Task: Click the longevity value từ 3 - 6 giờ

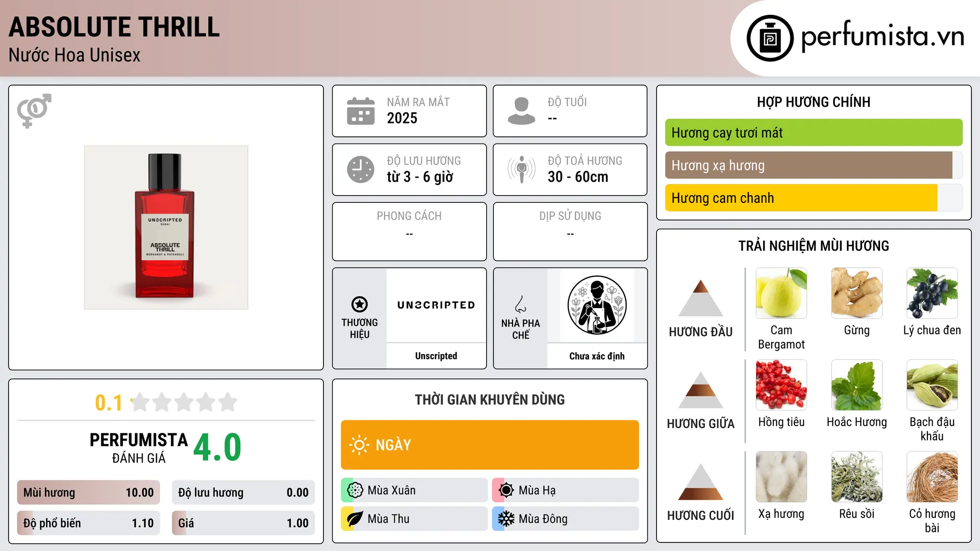Action: (420, 177)
